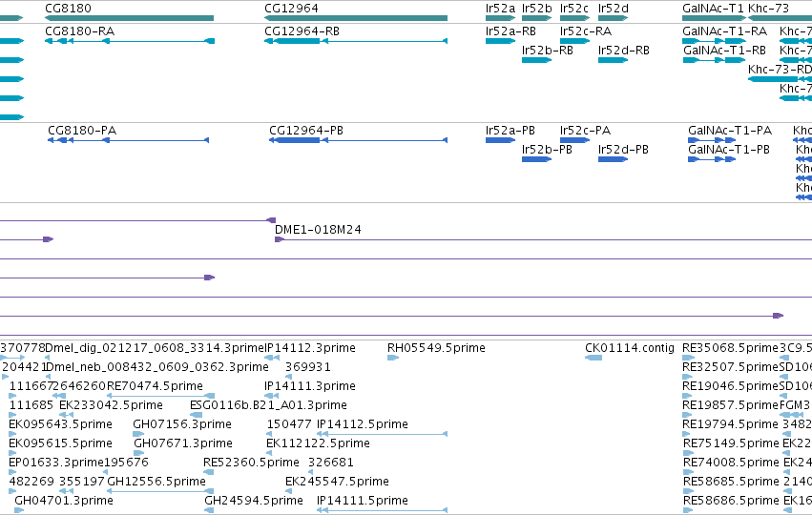Select the CG8180-RA transcript
Image resolution: width=812 pixels, height=515 pixels.
(x=130, y=41)
